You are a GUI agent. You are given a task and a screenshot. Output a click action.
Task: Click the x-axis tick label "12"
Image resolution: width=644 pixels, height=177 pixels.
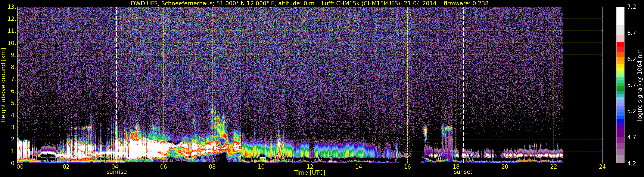click(310, 167)
